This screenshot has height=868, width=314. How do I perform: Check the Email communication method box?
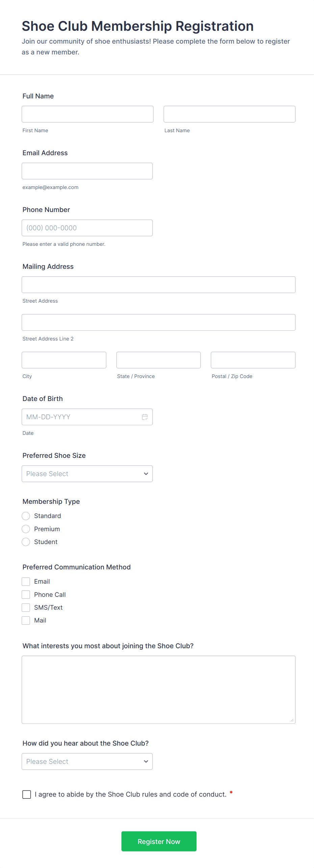click(x=26, y=582)
